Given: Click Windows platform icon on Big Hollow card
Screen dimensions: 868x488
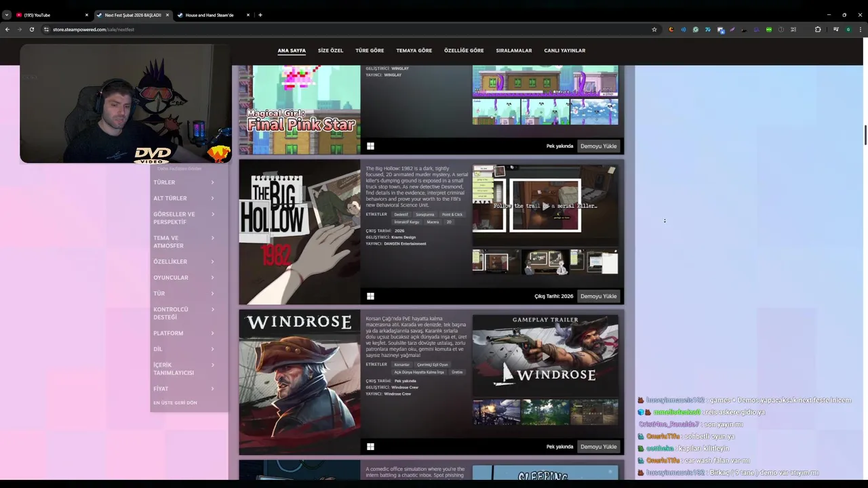Looking at the screenshot, I should point(370,296).
